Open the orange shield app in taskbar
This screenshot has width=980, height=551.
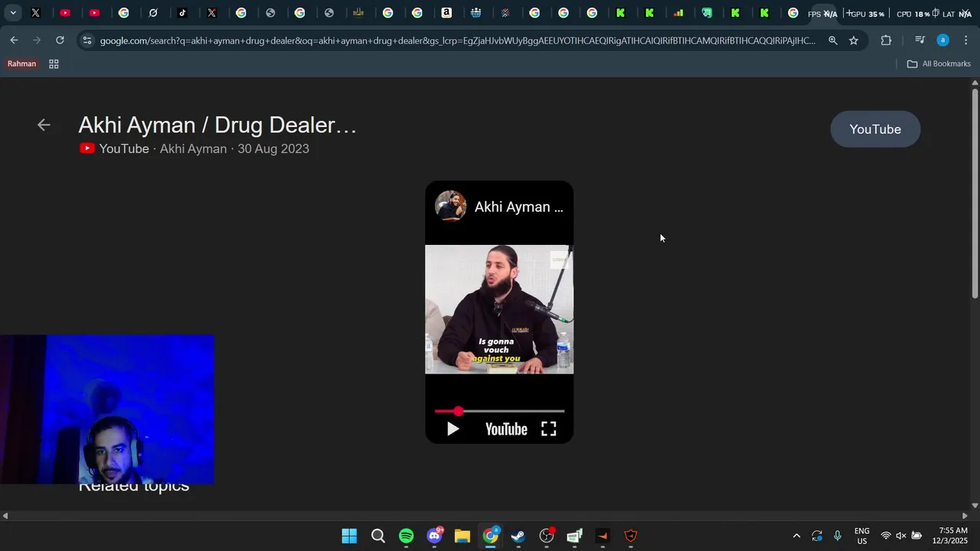[x=631, y=536]
